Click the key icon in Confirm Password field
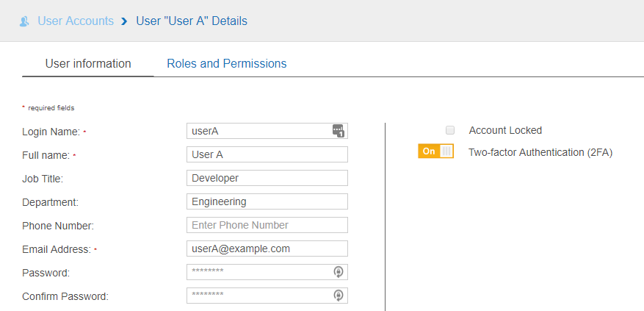The height and width of the screenshot is (311, 644). pos(338,296)
